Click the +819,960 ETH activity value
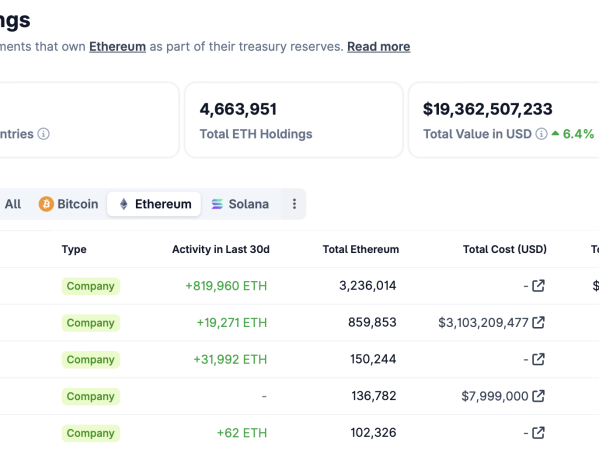Screen dimensions: 599x450 [x=226, y=286]
